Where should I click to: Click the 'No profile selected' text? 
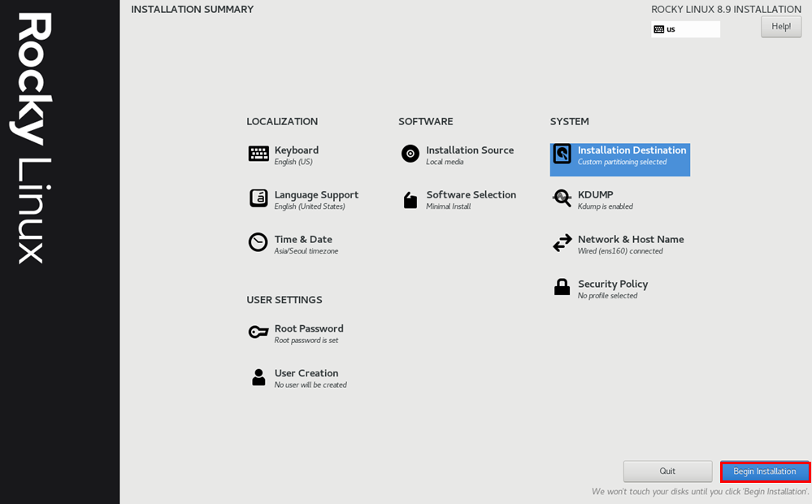click(607, 296)
